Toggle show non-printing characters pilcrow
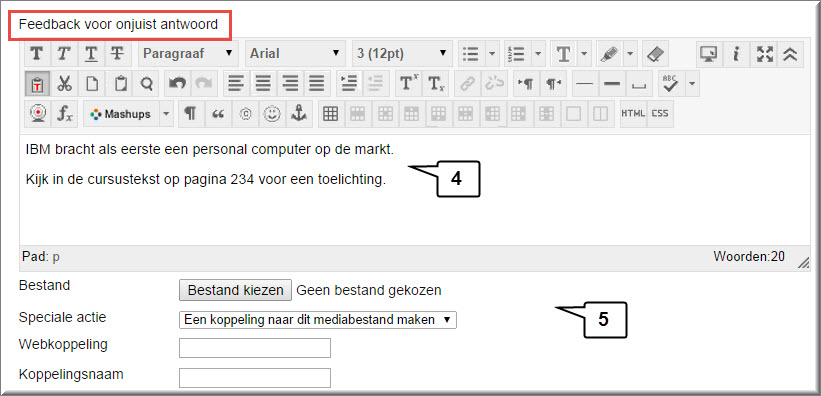Image resolution: width=821 pixels, height=396 pixels. click(191, 114)
